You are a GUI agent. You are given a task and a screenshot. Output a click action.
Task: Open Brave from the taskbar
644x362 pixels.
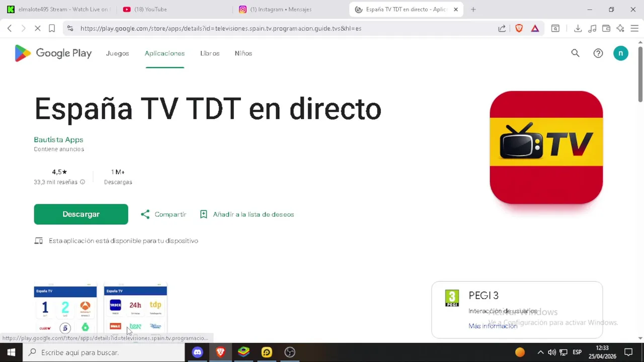(x=220, y=352)
